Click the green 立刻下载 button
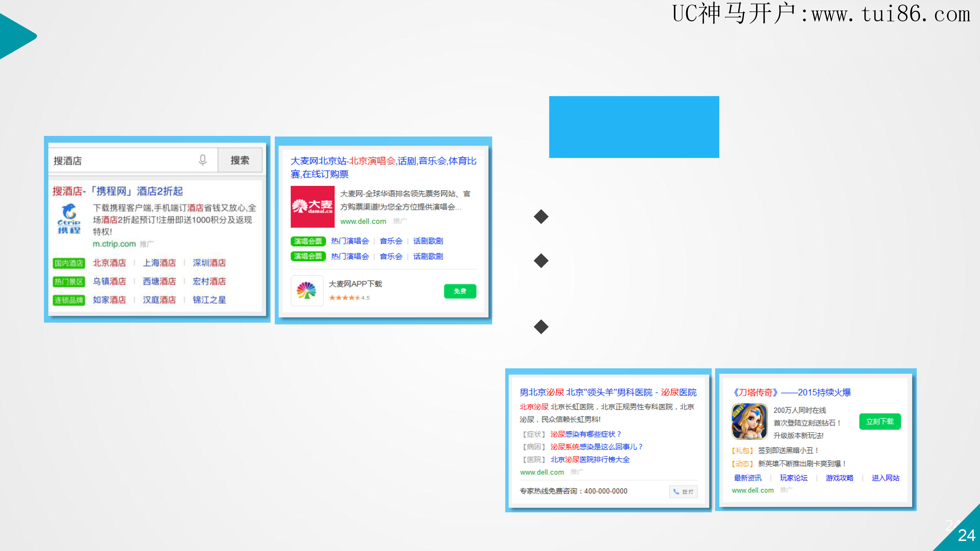This screenshot has width=980, height=551. tap(880, 422)
